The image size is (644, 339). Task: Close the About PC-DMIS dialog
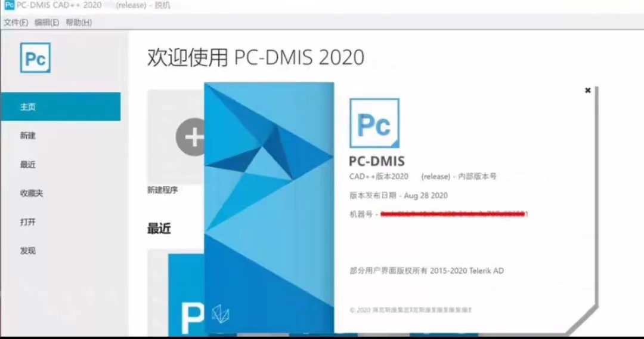[588, 90]
